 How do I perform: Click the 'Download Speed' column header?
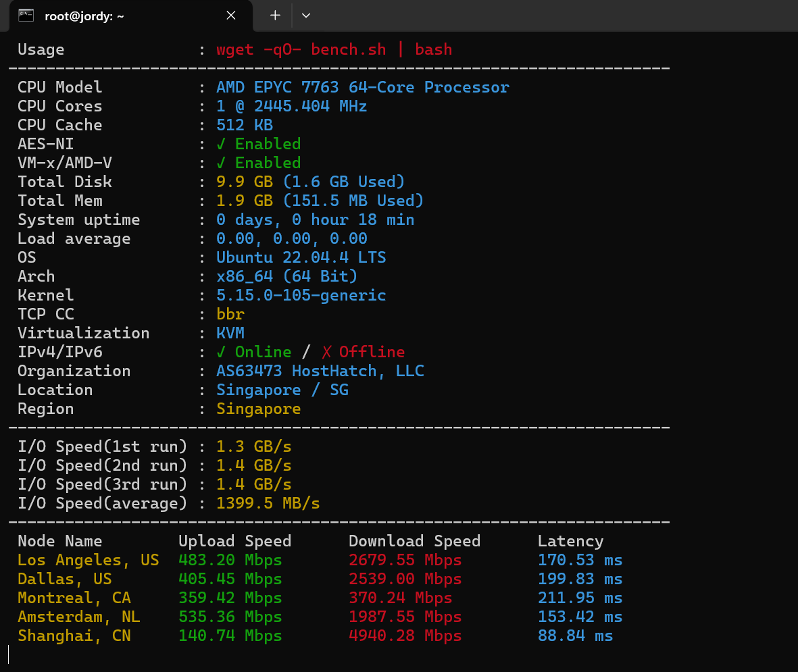click(x=415, y=541)
